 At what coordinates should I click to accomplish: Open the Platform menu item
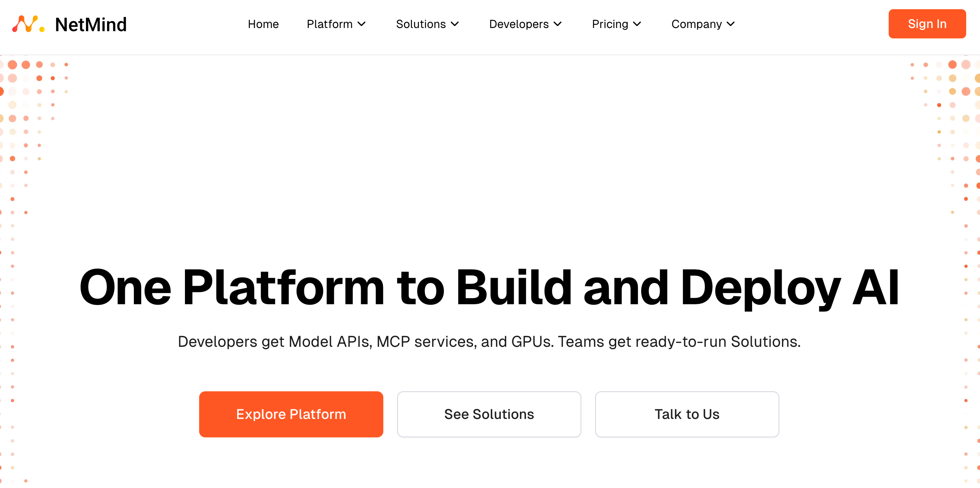pos(329,24)
